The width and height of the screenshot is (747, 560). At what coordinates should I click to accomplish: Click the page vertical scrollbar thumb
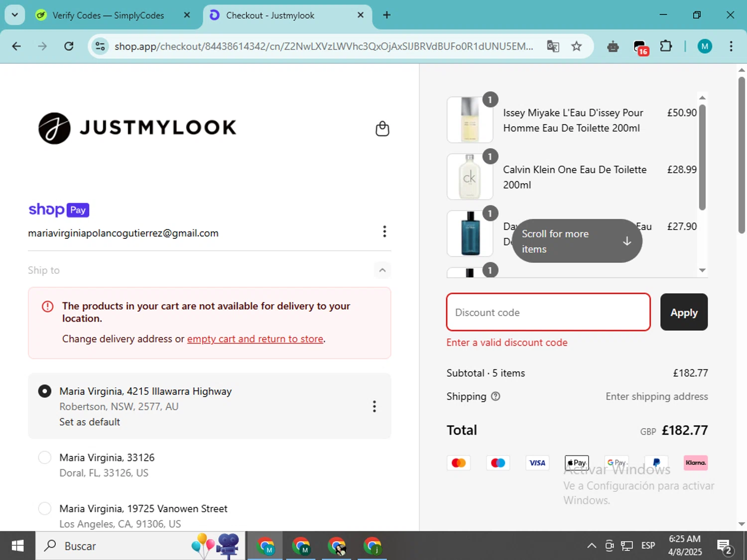coord(742,155)
